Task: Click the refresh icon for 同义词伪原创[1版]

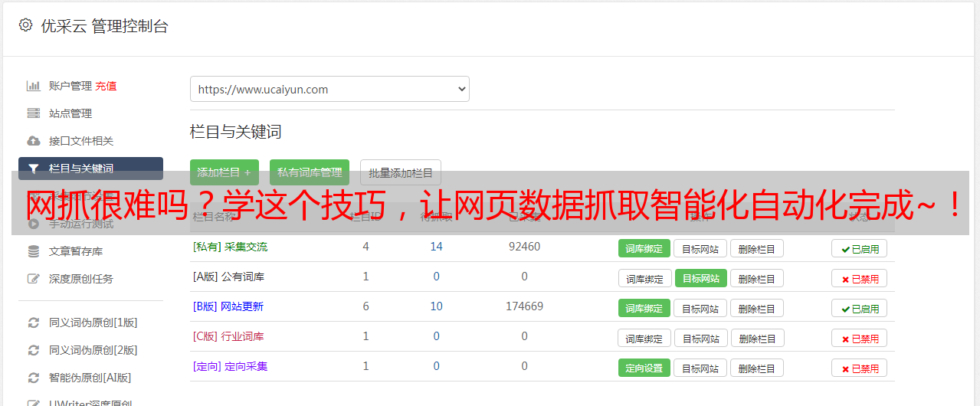Action: coord(33,323)
